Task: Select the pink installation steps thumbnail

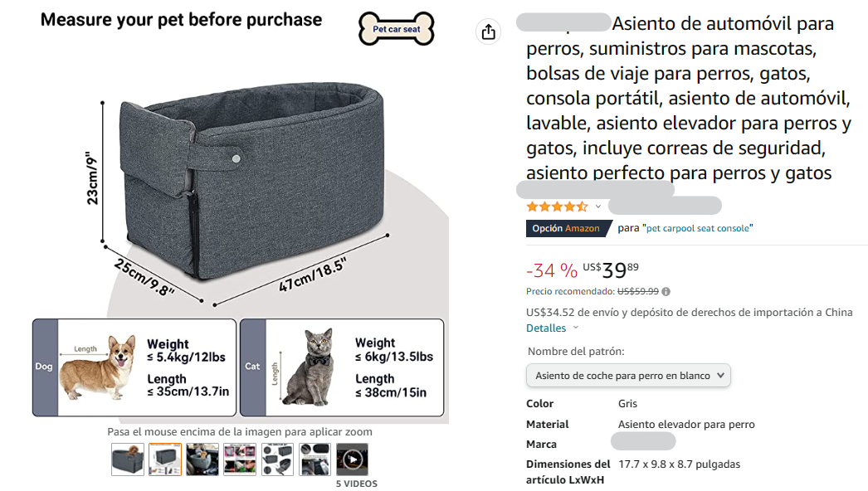Action: [x=240, y=459]
